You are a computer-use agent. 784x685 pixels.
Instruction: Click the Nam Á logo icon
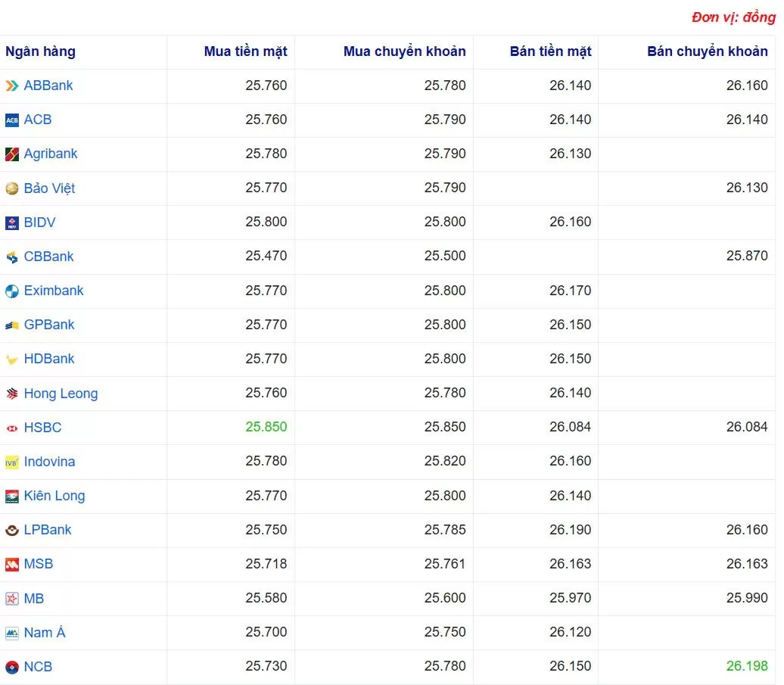tap(12, 633)
